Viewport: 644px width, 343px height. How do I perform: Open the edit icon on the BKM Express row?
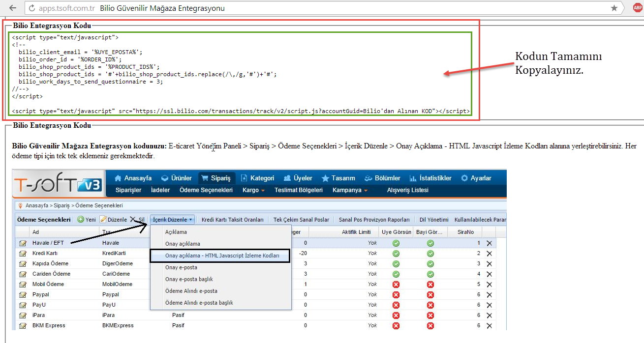(x=23, y=326)
